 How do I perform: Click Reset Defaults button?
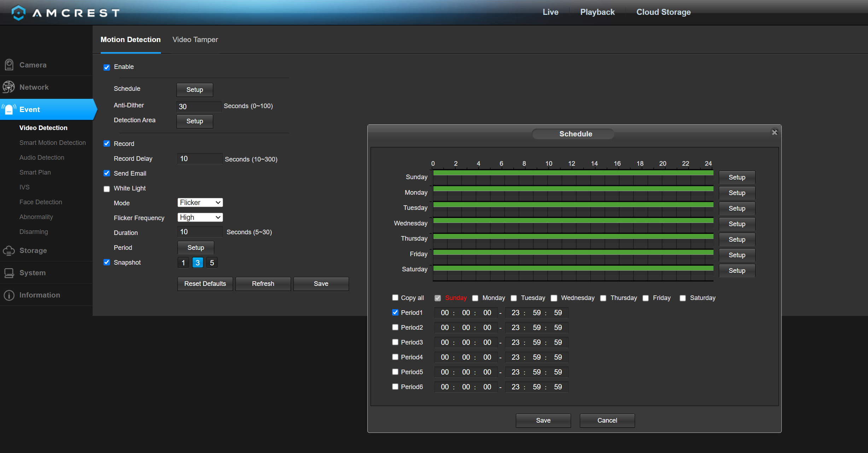205,284
